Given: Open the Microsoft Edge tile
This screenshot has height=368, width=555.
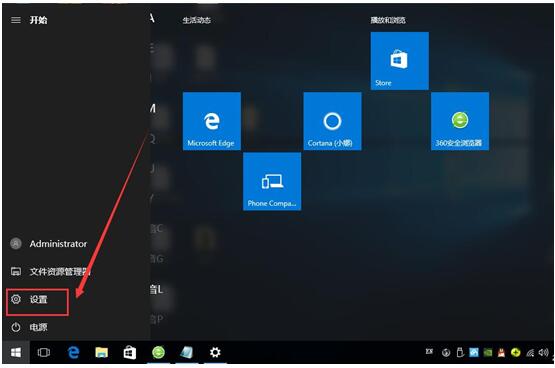Looking at the screenshot, I should (212, 121).
